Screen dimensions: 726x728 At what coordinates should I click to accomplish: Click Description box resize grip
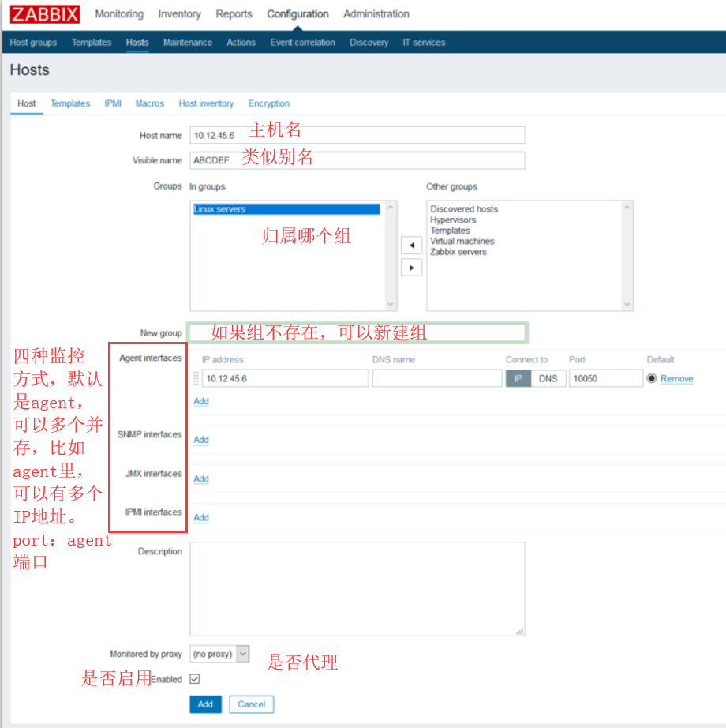(x=520, y=631)
